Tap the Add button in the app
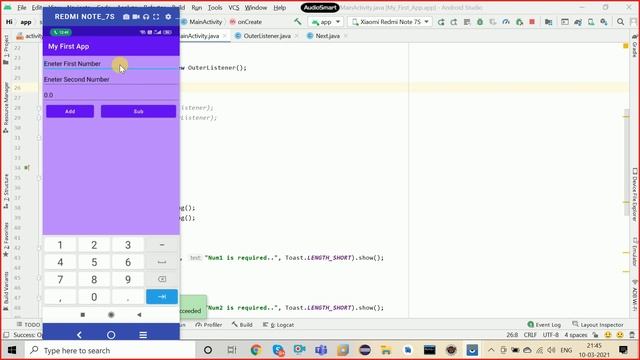This screenshot has height=360, width=640. point(70,111)
